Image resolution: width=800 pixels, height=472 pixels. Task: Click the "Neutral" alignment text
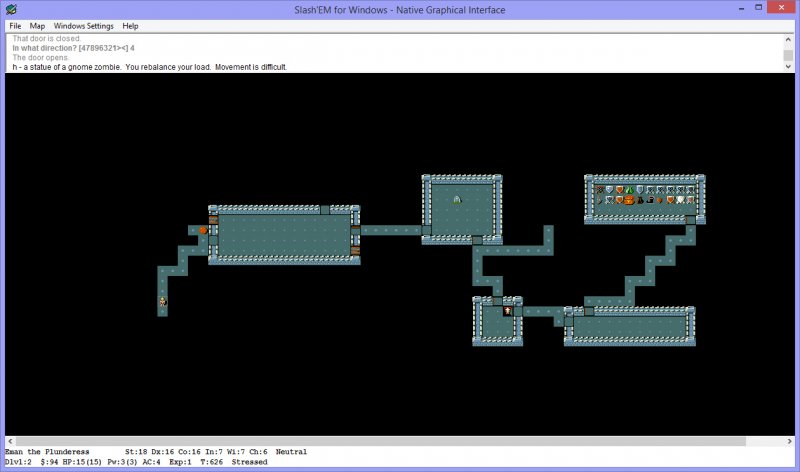click(x=291, y=452)
